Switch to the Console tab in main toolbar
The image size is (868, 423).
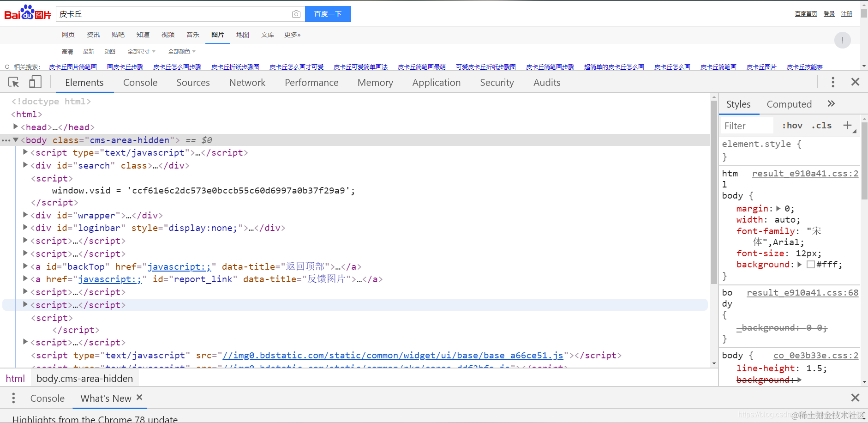(140, 82)
